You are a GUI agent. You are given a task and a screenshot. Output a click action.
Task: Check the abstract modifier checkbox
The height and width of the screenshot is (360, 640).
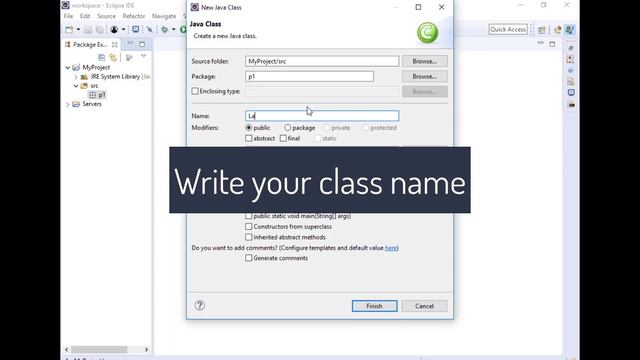pos(249,138)
